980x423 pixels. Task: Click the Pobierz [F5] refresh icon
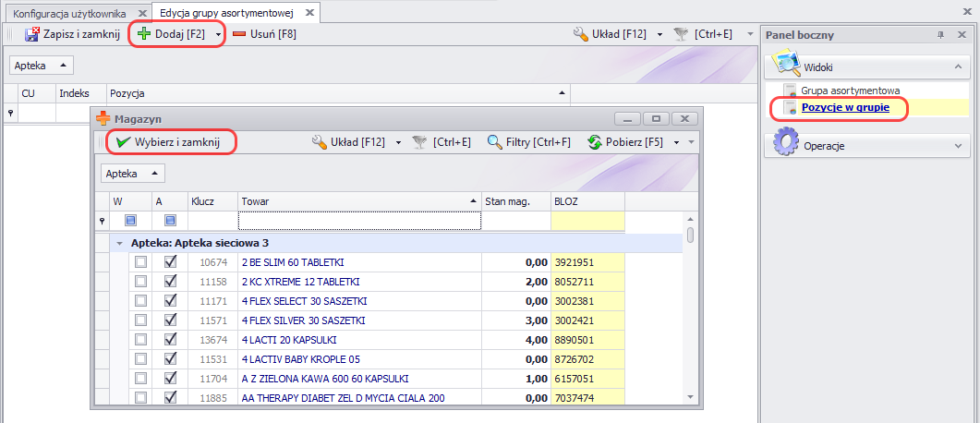tap(595, 142)
